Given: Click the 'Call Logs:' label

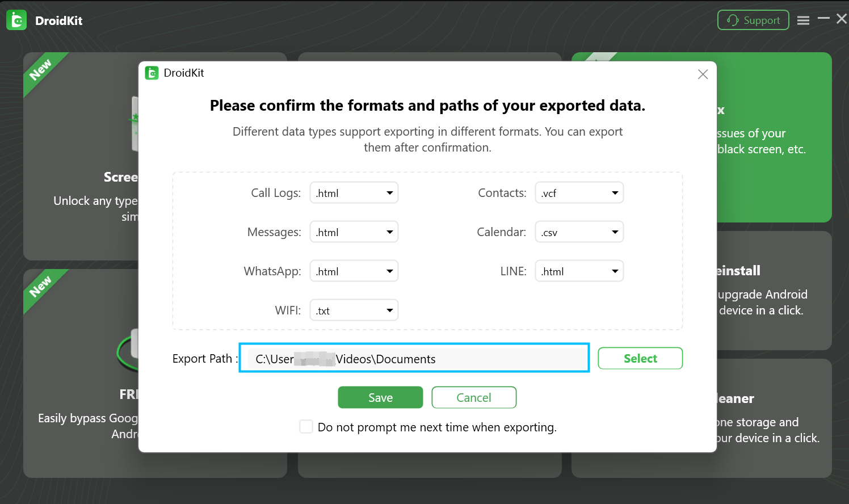Looking at the screenshot, I should tap(276, 193).
